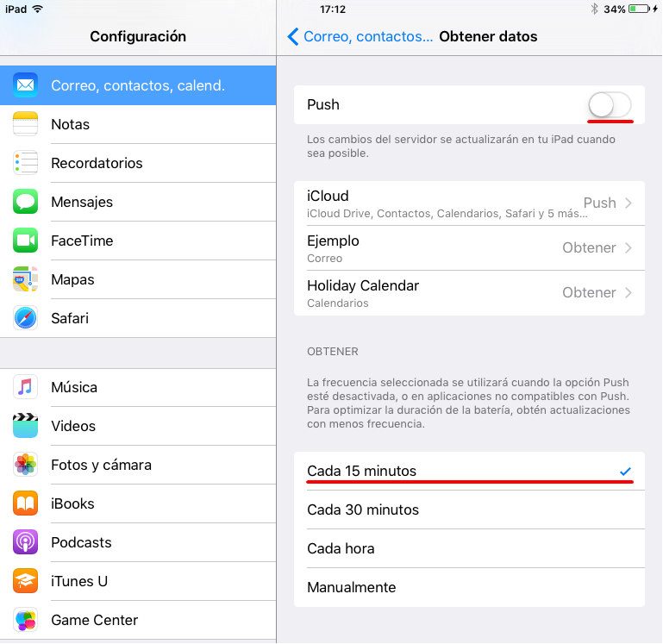Open the Podcasts purple icon
The width and height of the screenshot is (663, 644).
[x=25, y=542]
